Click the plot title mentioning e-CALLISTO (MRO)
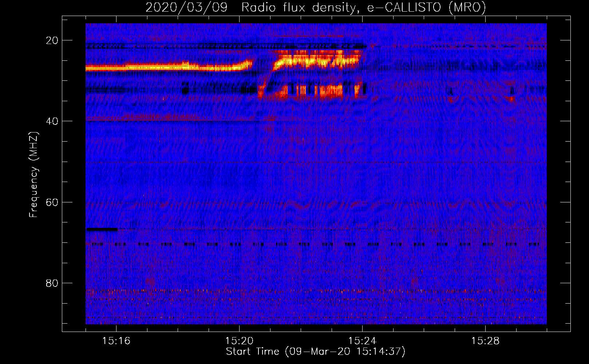 (x=316, y=7)
